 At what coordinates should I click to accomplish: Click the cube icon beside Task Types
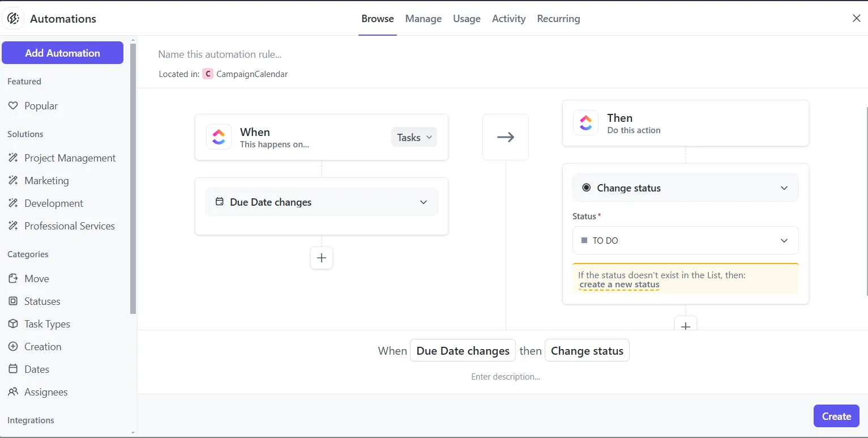click(x=13, y=324)
